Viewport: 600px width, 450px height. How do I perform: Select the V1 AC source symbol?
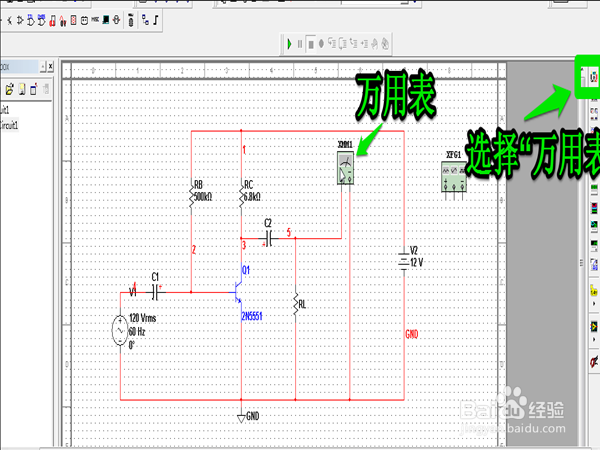point(120,330)
